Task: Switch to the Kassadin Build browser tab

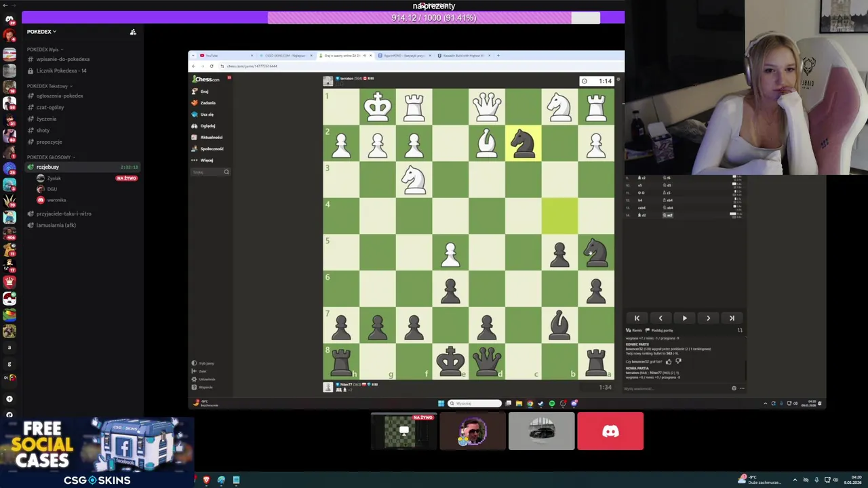Action: [464, 56]
